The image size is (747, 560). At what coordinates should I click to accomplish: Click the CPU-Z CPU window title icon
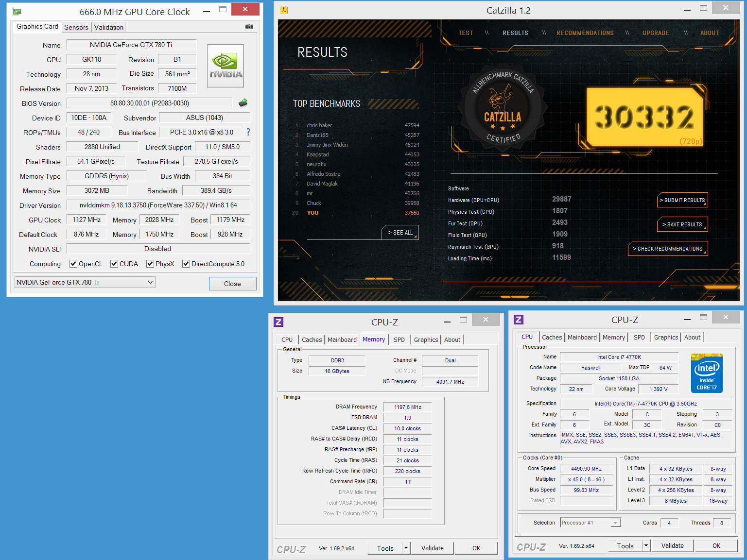(519, 320)
